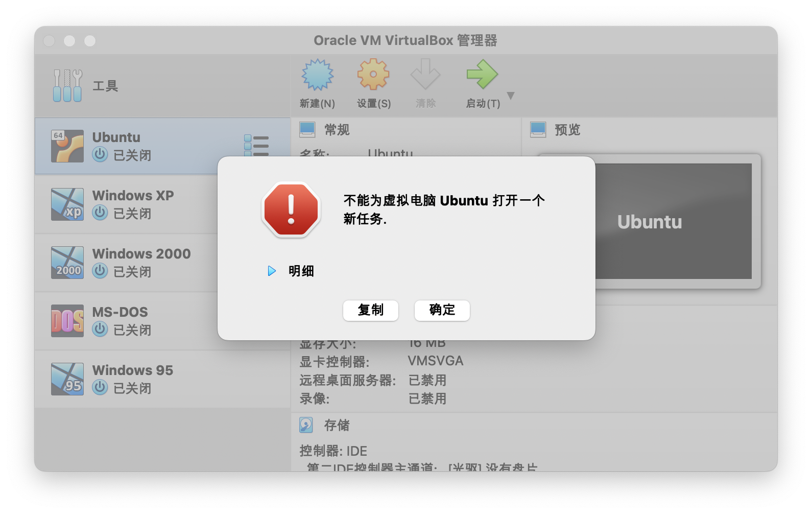Click the 已禁用 value beside 录像
The width and height of the screenshot is (812, 514).
(x=427, y=399)
